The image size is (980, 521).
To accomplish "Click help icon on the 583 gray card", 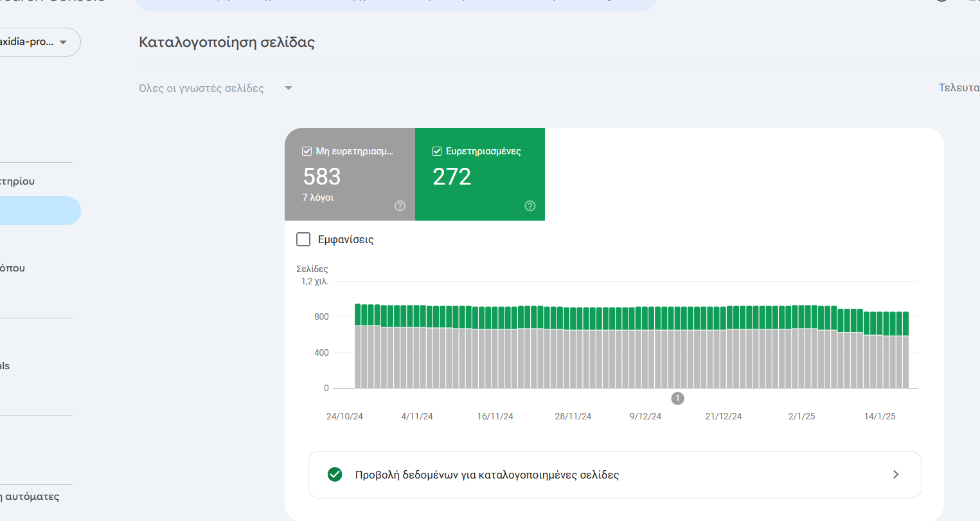I will [400, 206].
